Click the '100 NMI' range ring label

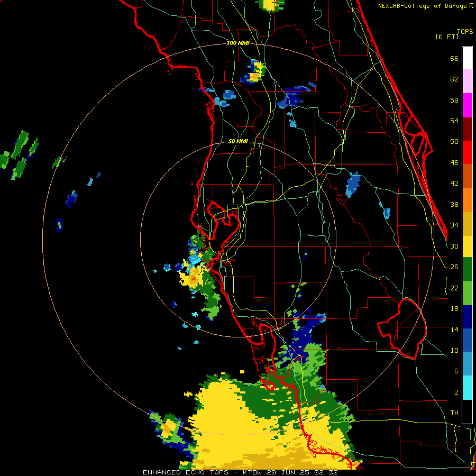coord(238,43)
